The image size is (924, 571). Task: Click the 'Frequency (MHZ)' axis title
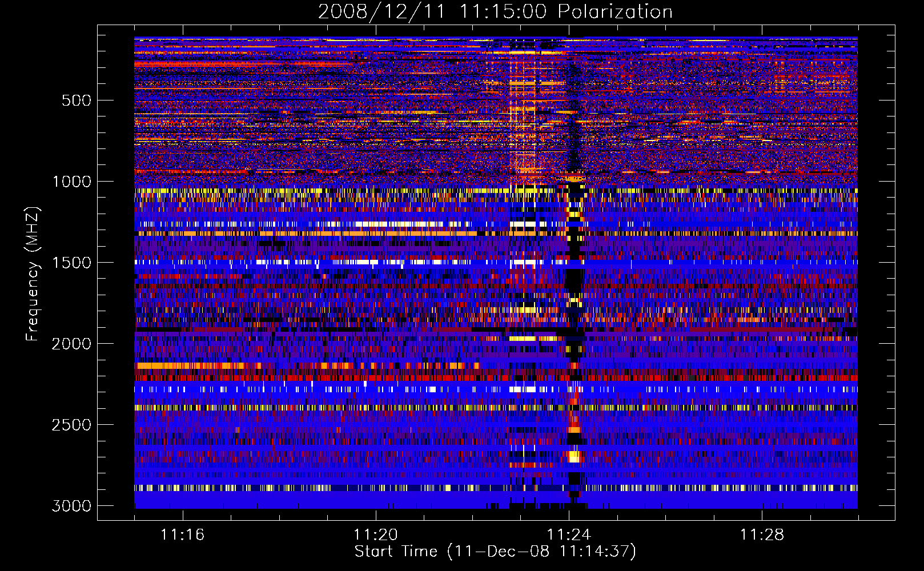pyautogui.click(x=33, y=274)
